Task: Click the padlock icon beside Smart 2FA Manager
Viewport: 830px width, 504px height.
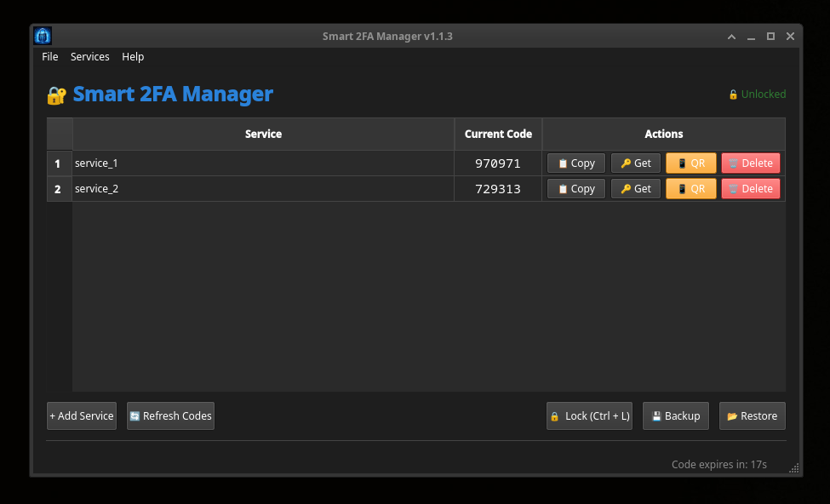Action: (x=57, y=95)
